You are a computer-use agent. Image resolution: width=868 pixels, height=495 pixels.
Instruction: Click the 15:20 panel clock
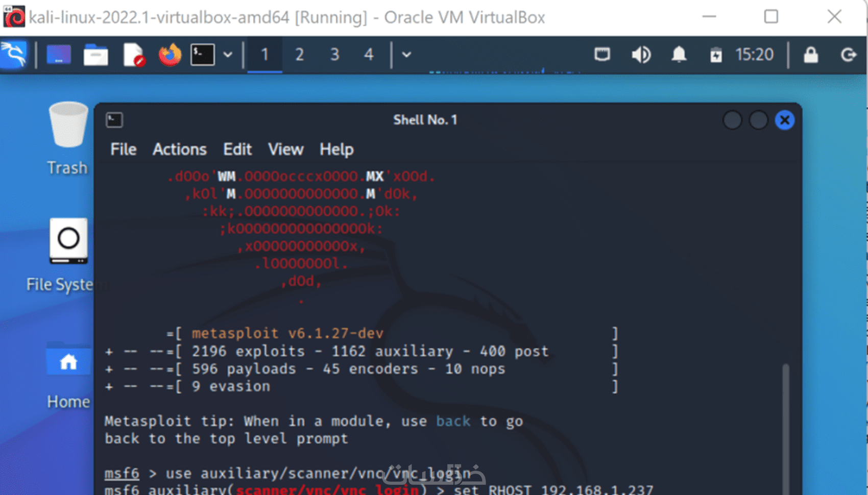[x=754, y=55]
